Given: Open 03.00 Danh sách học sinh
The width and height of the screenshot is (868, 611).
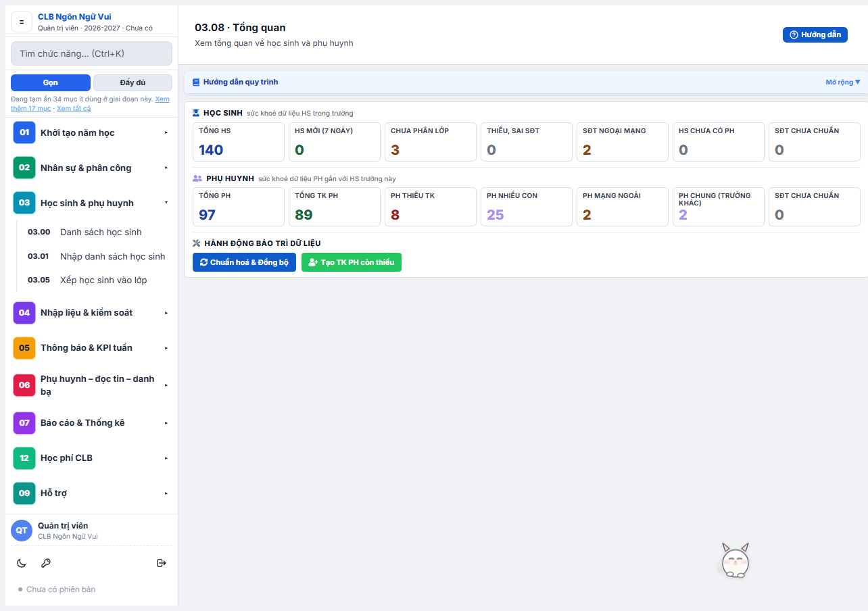Looking at the screenshot, I should tap(97, 232).
